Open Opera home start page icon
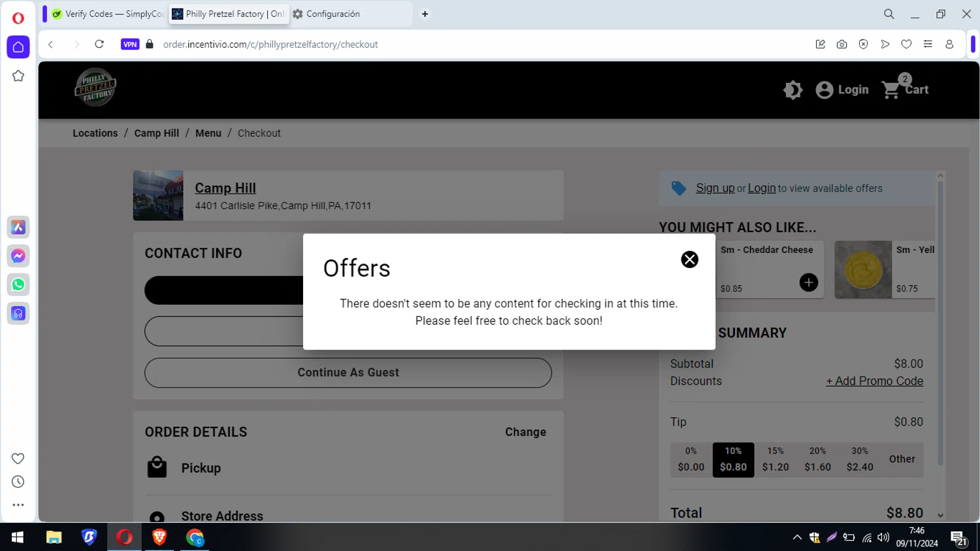 tap(18, 47)
